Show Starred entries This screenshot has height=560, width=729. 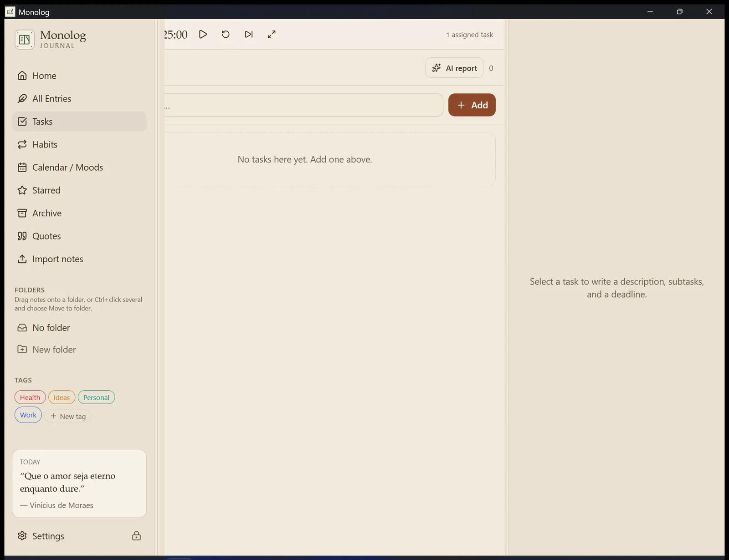click(x=79, y=190)
